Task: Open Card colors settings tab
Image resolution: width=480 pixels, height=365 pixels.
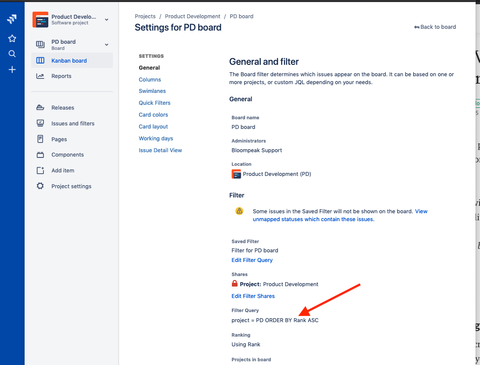Action: (153, 115)
